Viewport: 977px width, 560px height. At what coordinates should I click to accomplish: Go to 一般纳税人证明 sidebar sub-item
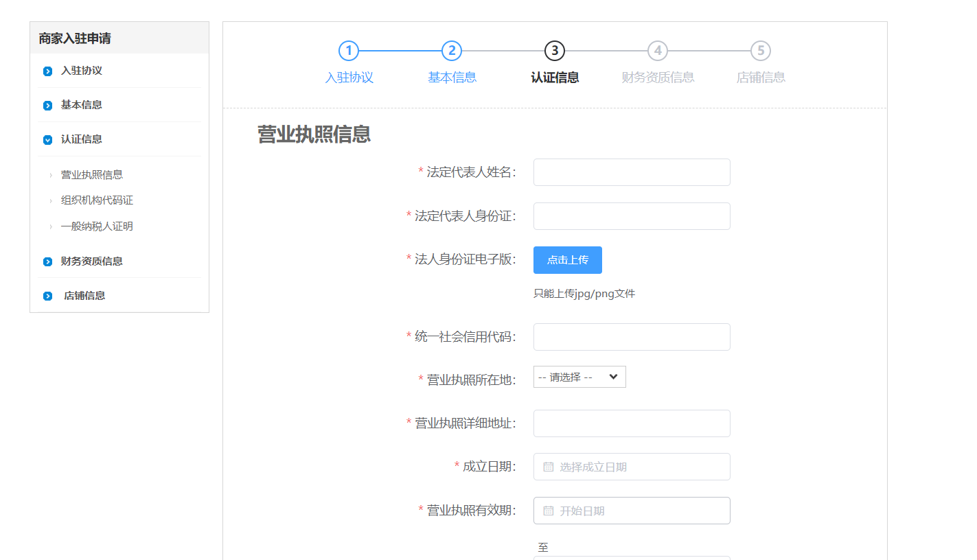(x=97, y=226)
